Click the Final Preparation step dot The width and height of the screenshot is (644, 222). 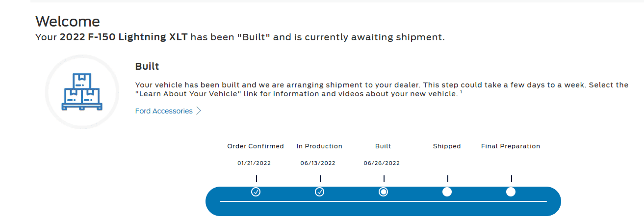coord(511,192)
